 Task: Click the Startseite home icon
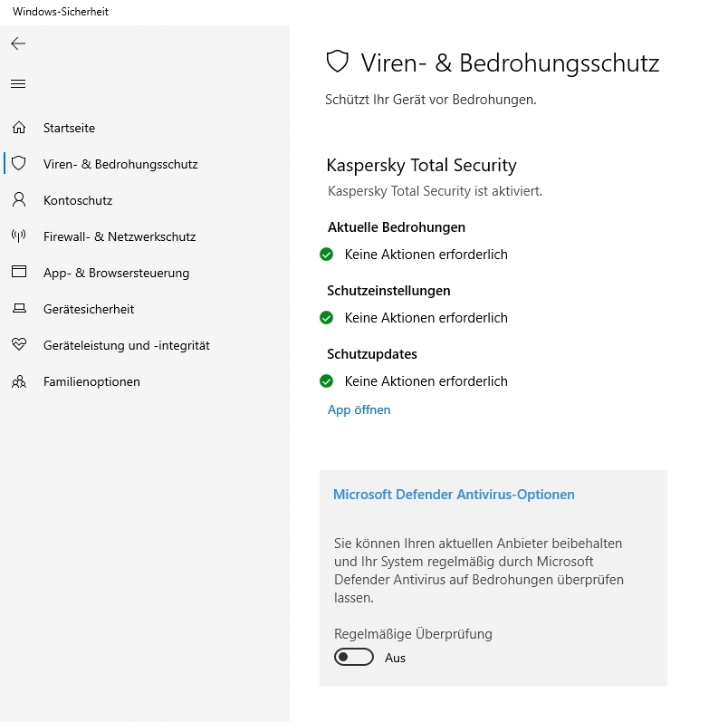pos(19,128)
